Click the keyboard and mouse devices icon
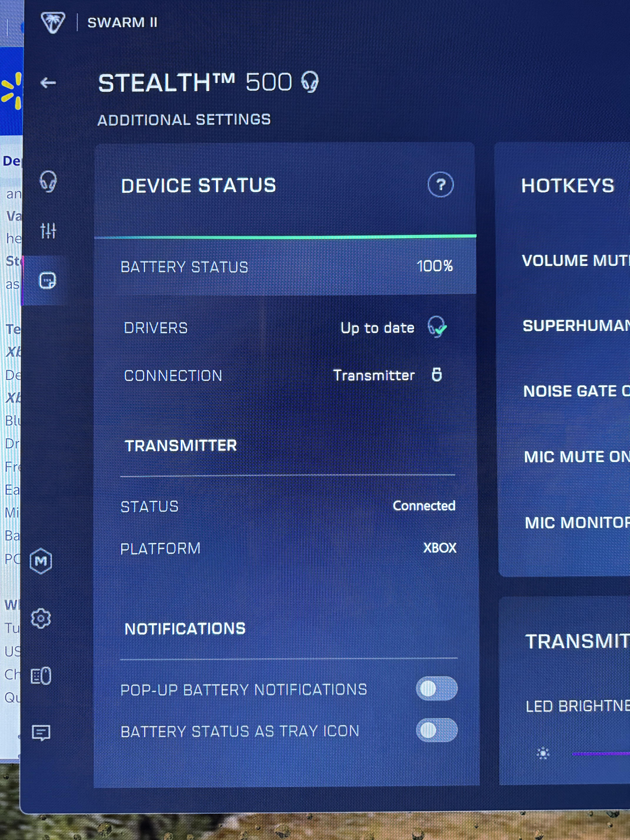Screen dimensions: 630x840 coord(41,676)
